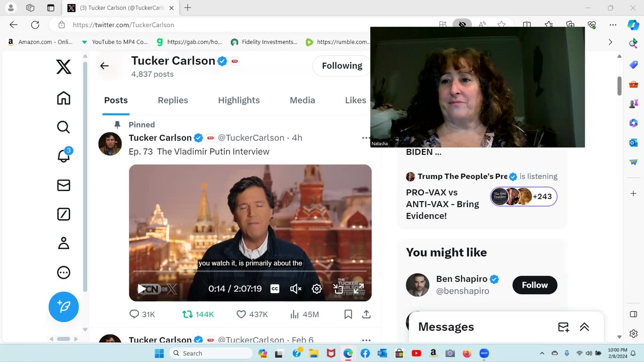Open browser settings three-dot menu
Screen dimensions: 644x362
coord(613,25)
